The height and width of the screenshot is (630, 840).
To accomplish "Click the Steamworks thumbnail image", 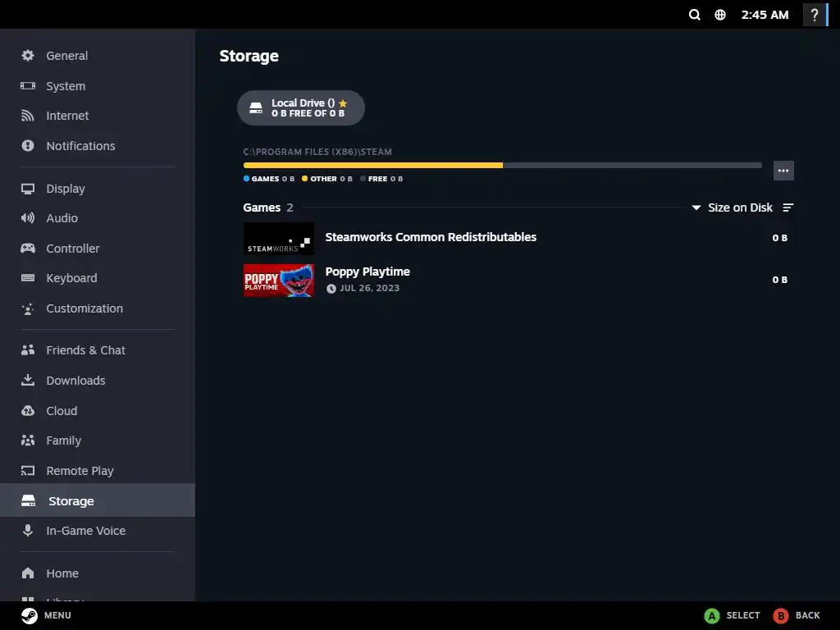I will tap(279, 239).
